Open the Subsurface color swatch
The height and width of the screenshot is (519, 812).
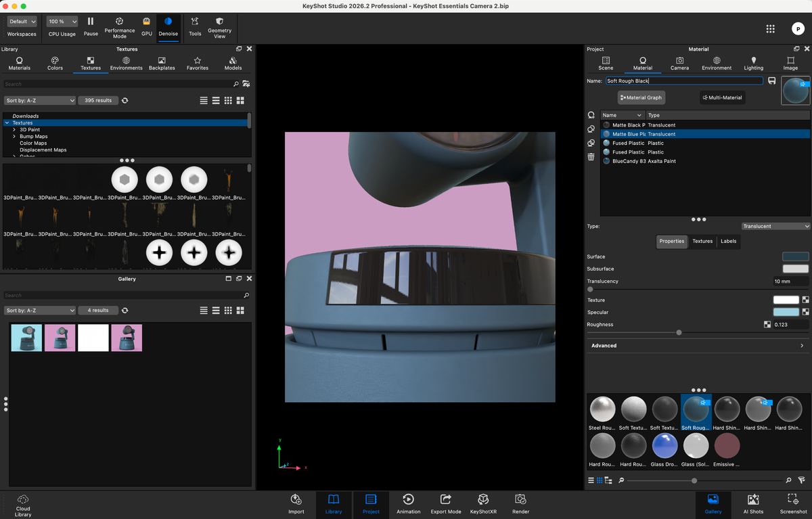pos(795,269)
